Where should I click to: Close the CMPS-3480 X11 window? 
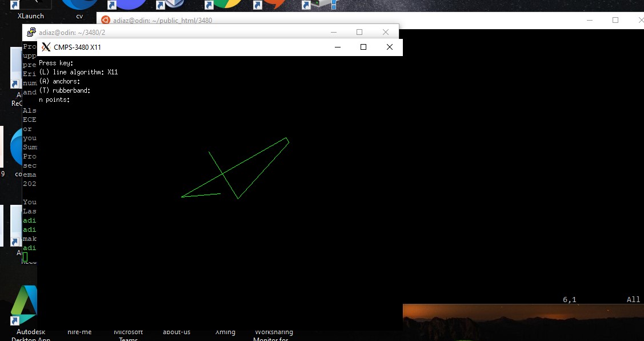tap(389, 47)
